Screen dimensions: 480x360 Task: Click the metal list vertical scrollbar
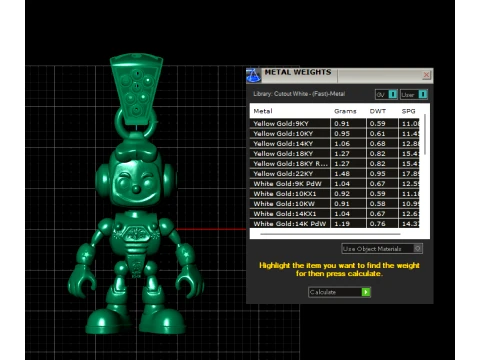tap(425, 134)
